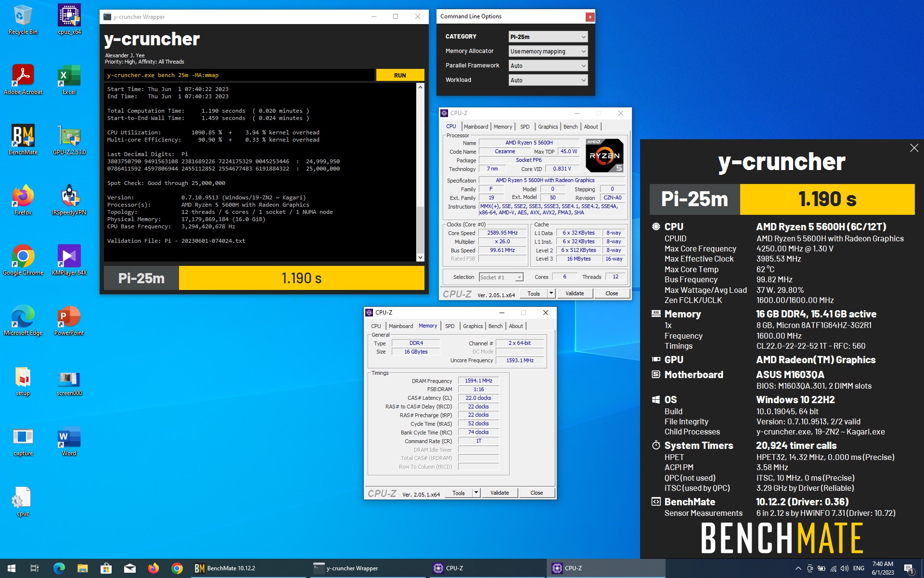Open the CATEGORY dropdown showing Pi-25m
Image resolution: width=924 pixels, height=578 pixels.
tap(548, 37)
